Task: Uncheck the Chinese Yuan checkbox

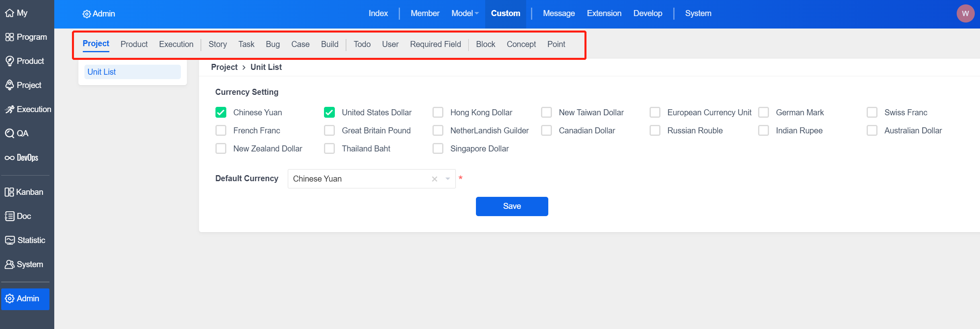Action: pos(221,112)
